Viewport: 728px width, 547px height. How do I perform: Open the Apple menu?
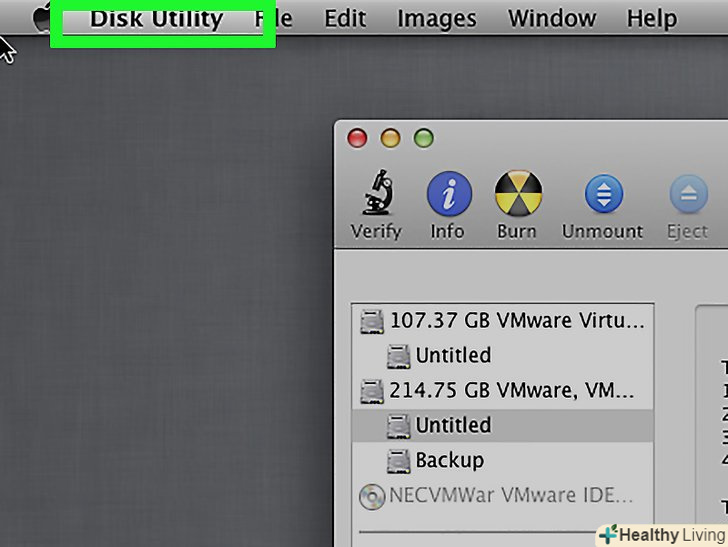42,19
